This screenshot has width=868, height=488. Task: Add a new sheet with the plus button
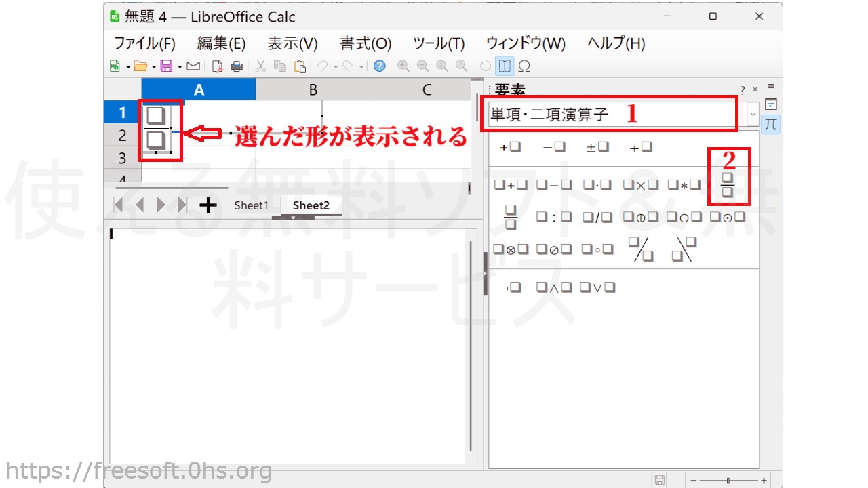tap(208, 205)
